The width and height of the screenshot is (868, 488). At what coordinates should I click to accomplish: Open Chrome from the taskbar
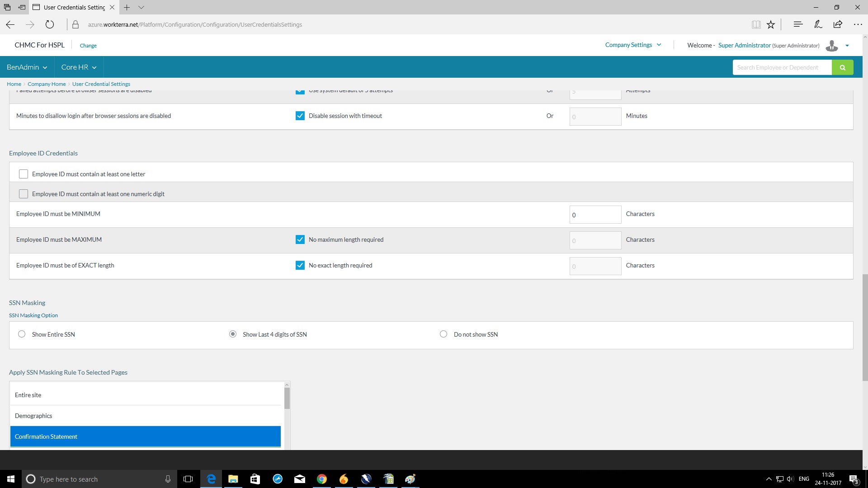pos(321,479)
